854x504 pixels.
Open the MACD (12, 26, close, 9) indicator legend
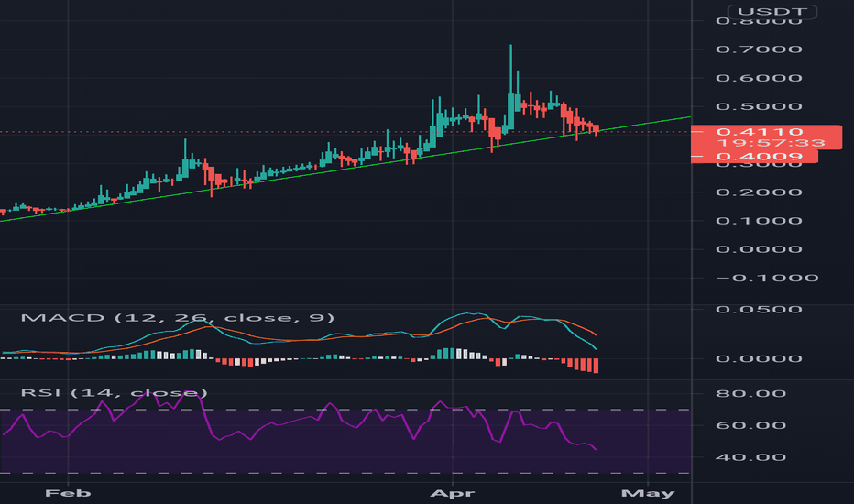[x=178, y=318]
